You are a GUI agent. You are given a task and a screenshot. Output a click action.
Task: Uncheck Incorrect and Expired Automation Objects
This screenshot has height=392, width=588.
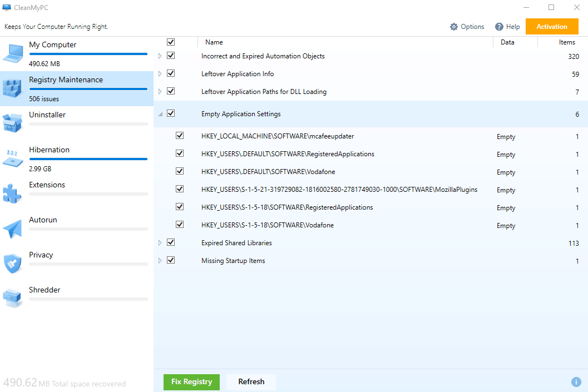pyautogui.click(x=171, y=55)
